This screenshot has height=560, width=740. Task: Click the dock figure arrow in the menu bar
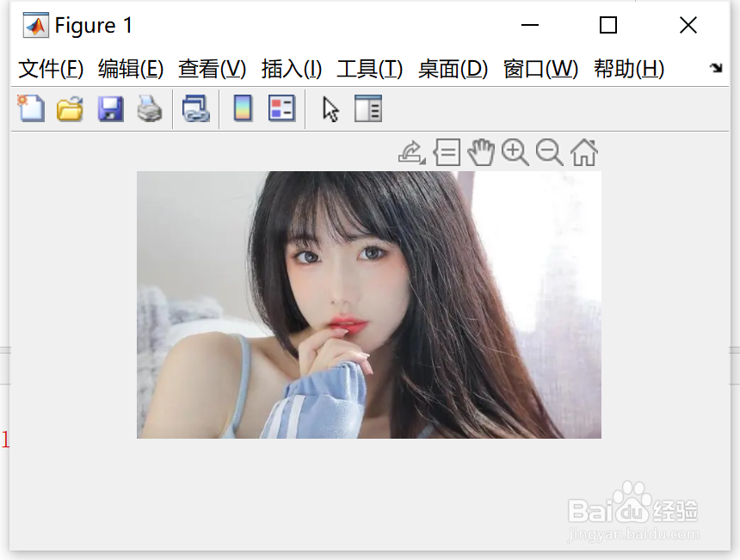716,68
